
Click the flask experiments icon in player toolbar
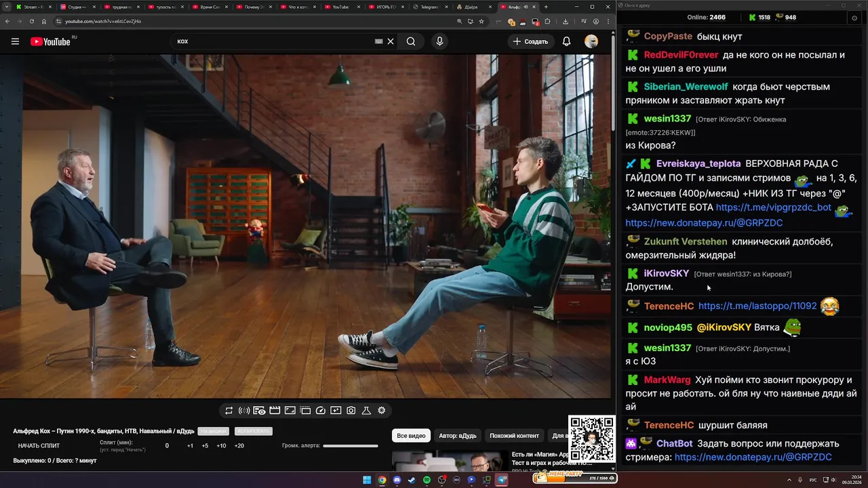click(366, 411)
